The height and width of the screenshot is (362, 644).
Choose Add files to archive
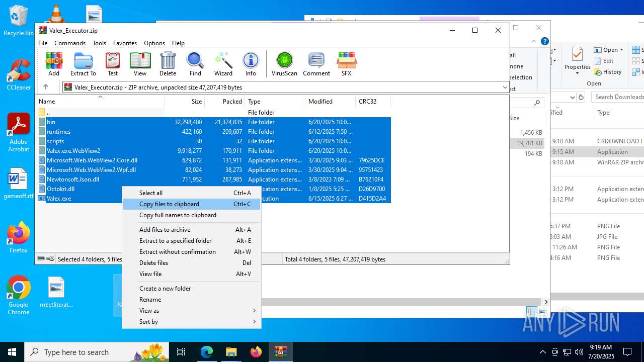[192, 230]
